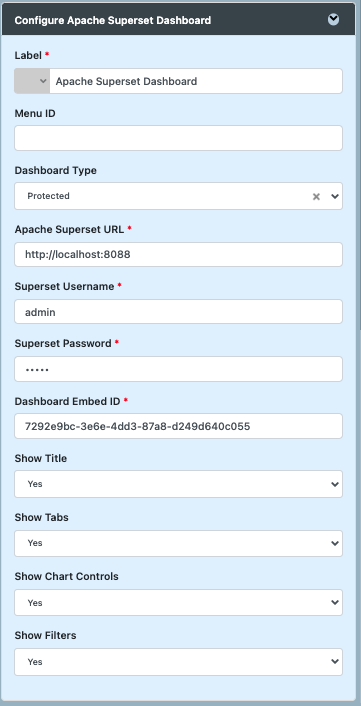Select the Superset Password field

point(178,369)
